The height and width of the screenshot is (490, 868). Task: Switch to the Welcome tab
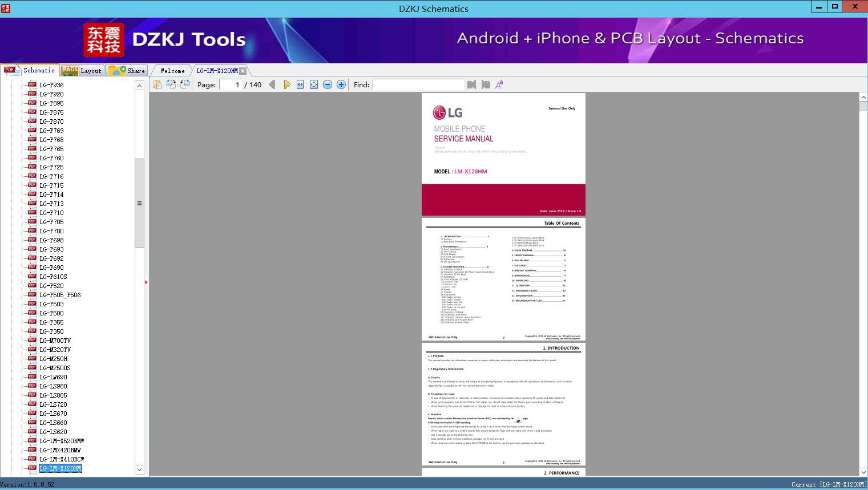pos(172,71)
